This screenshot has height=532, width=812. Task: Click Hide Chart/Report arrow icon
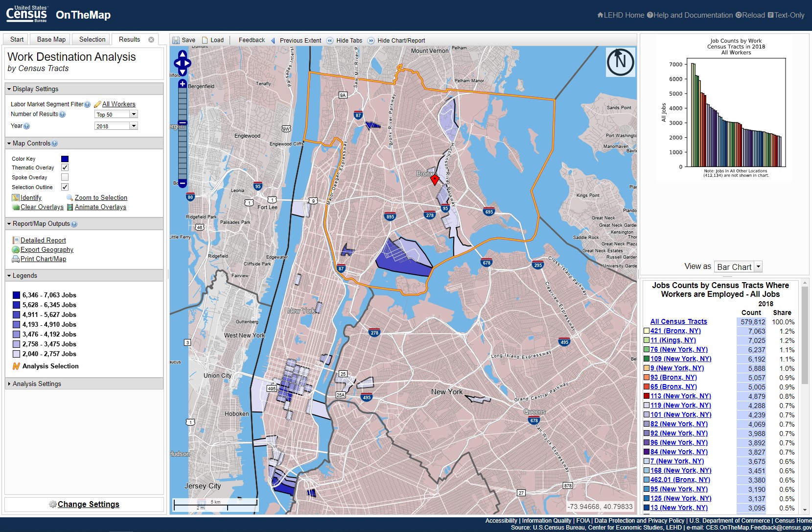coord(371,41)
